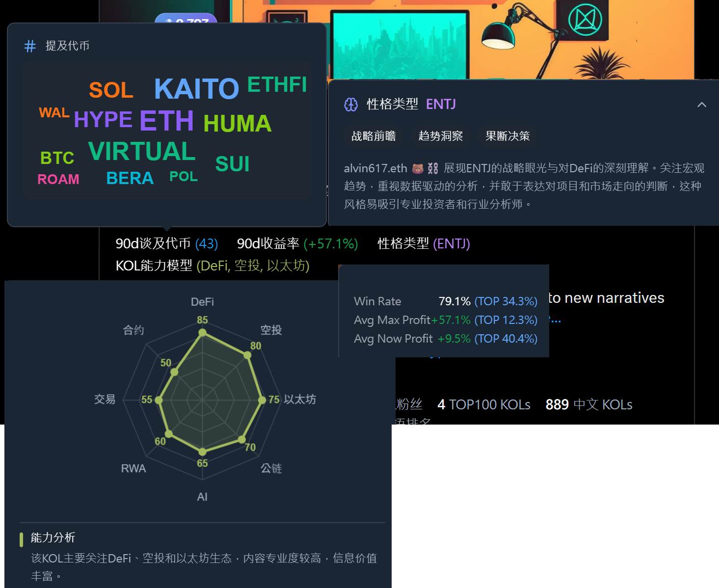719x588 pixels.
Task: Click the 战略前瞻 trait tag
Action: [x=373, y=136]
